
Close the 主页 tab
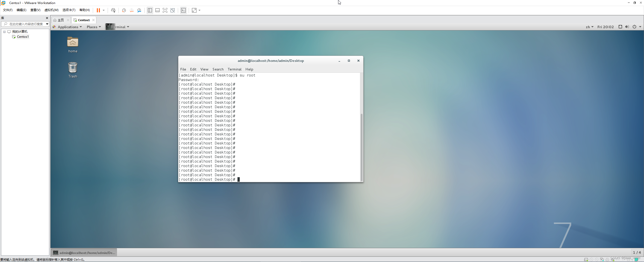tap(68, 20)
